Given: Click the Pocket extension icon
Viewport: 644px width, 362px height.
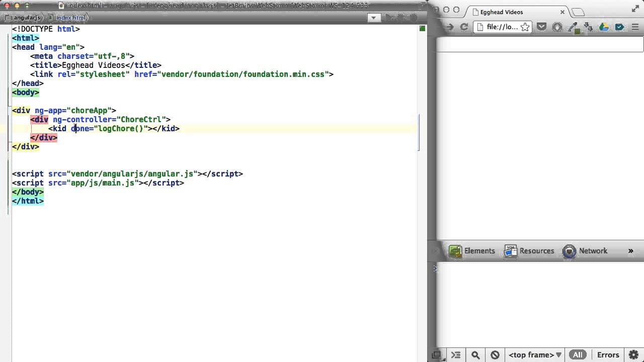Looking at the screenshot, I should 541,27.
